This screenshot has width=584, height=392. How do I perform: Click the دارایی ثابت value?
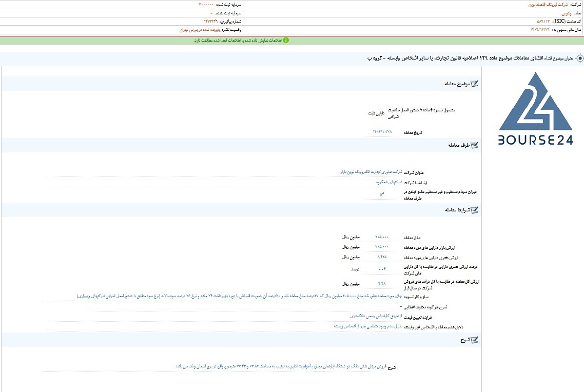click(x=376, y=113)
